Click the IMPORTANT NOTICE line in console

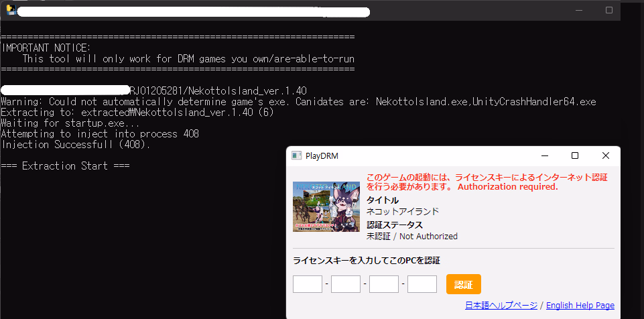46,48
